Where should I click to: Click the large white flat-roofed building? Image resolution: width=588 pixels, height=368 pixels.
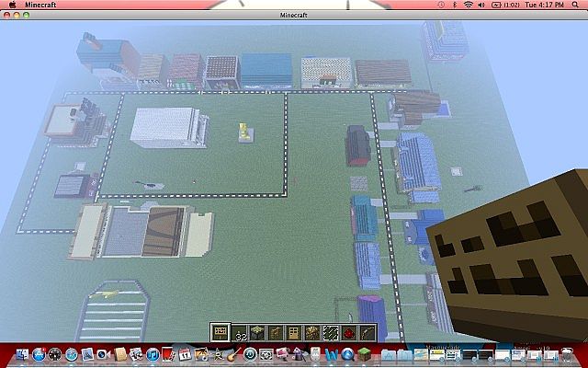point(167,126)
